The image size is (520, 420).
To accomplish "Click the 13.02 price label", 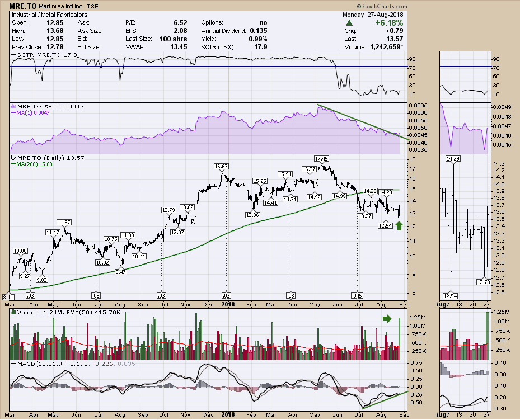I will (x=187, y=207).
